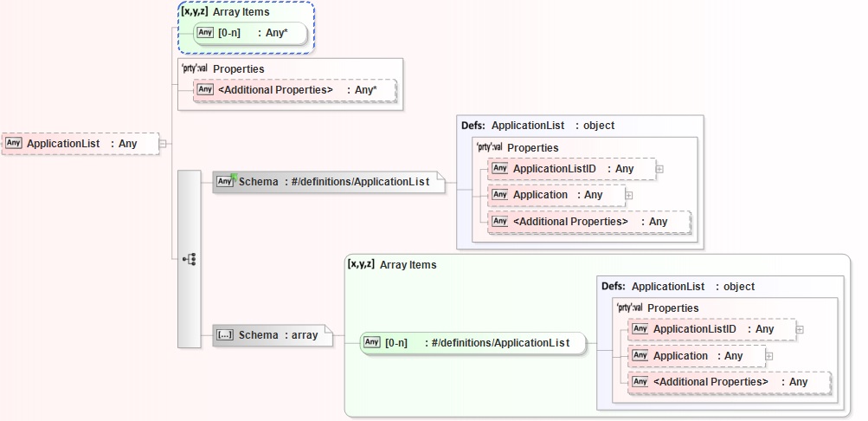Click Any icon of [0-n] : Any* item
This screenshot has width=868, height=421.
tap(205, 33)
